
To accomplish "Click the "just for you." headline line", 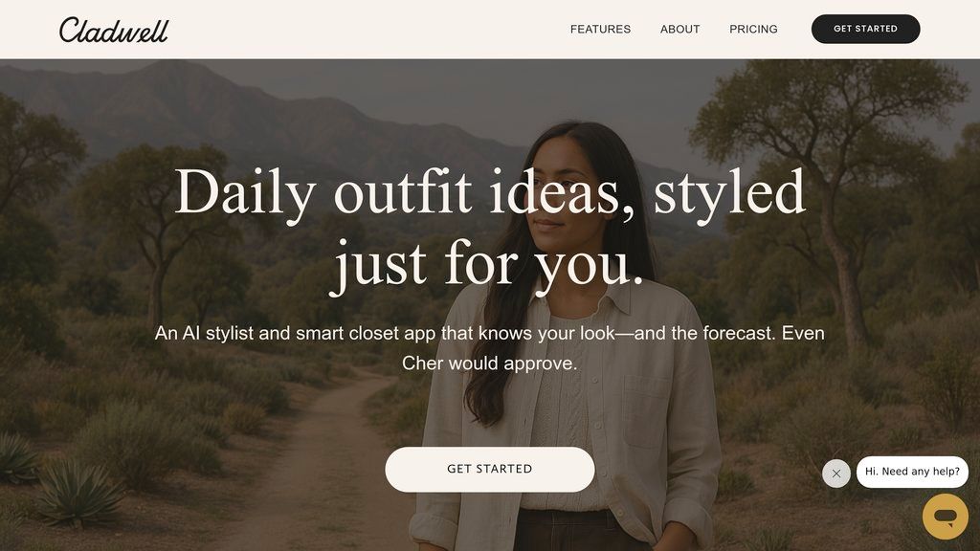I will [489, 265].
